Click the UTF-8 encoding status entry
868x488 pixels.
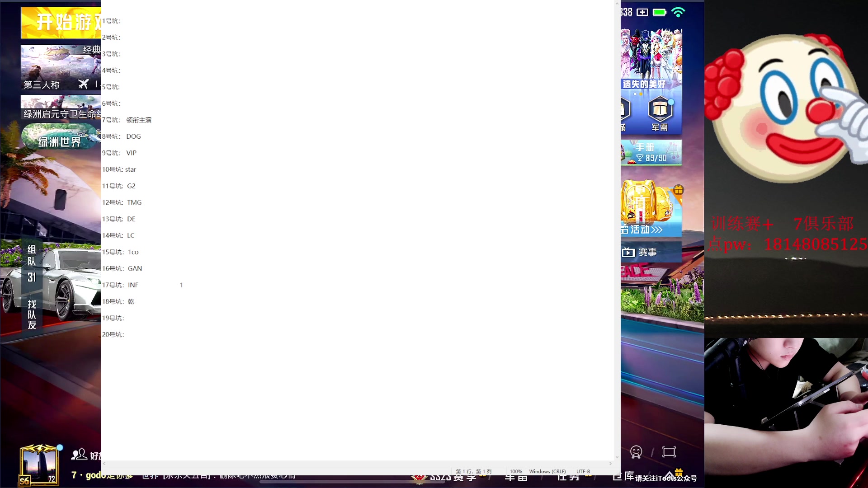tap(583, 471)
